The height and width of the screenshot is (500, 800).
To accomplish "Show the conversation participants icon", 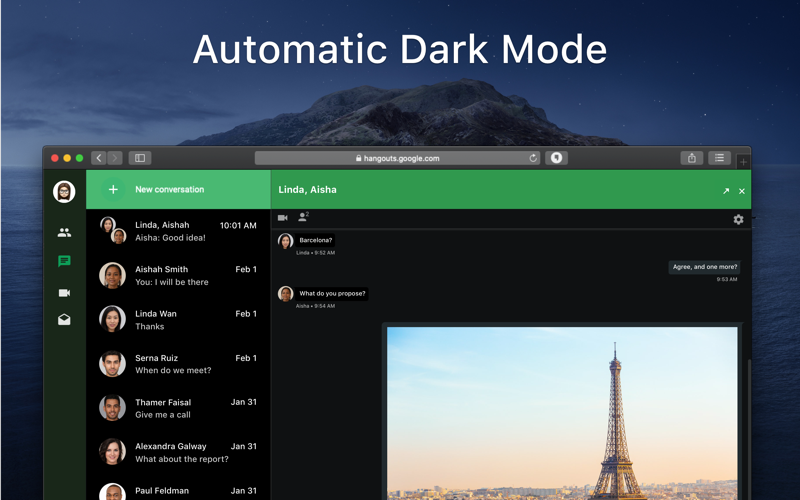I will (303, 217).
